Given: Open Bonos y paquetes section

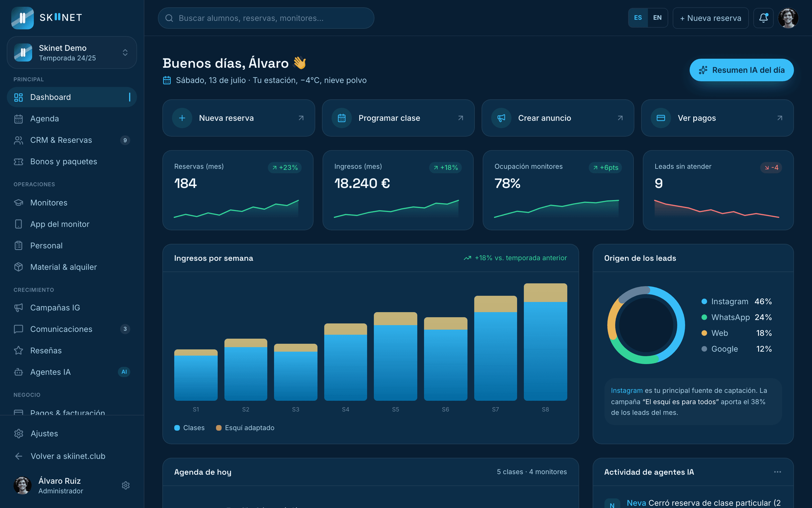Looking at the screenshot, I should [72, 162].
